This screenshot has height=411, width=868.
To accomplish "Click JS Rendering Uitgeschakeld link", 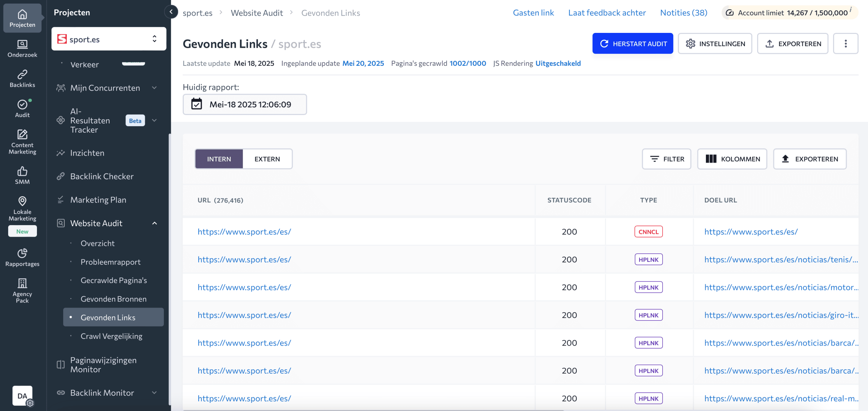I will point(558,63).
